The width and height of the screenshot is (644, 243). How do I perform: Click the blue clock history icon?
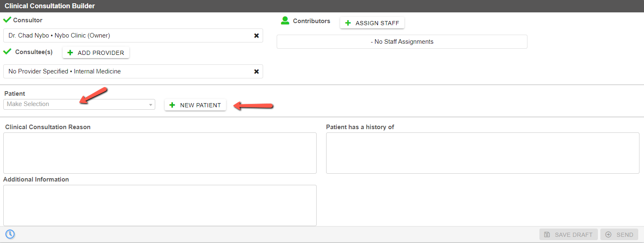(10, 234)
